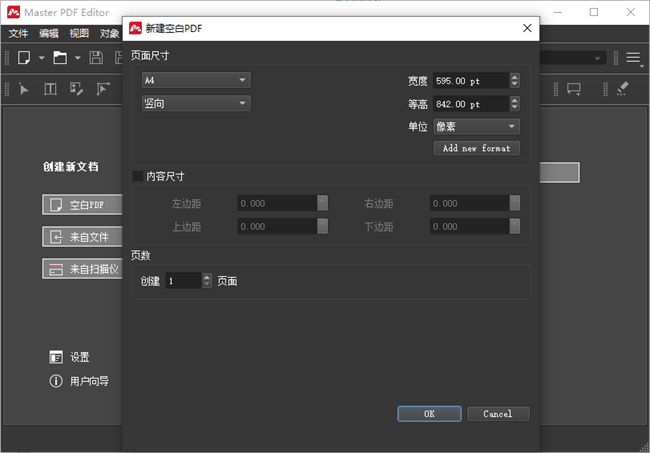Click the page count field showing 1

click(184, 281)
